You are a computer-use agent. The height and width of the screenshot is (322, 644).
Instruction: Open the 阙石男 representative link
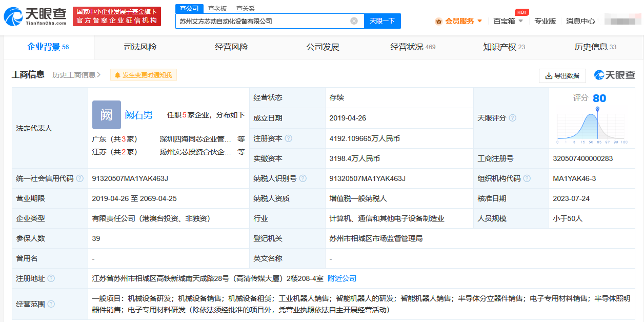139,115
